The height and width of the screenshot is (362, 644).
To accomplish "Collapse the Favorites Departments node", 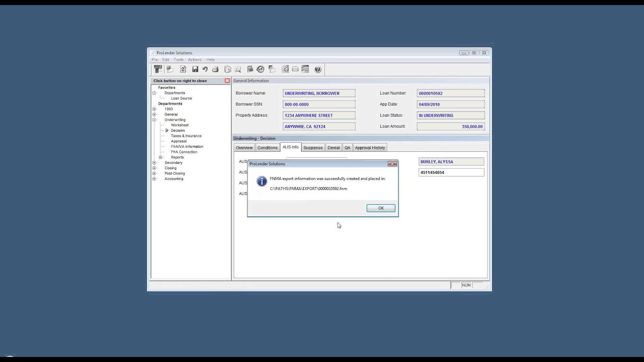I will (154, 93).
